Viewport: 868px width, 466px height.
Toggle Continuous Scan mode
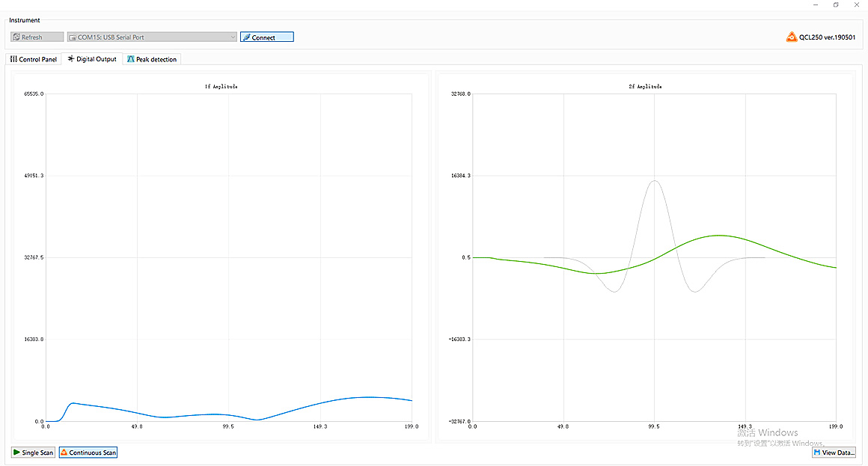88,453
